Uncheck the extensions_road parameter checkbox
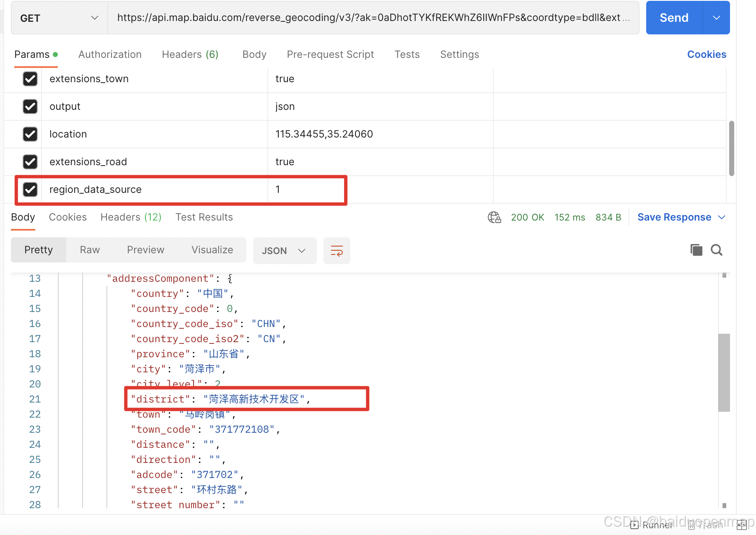This screenshot has height=535, width=756. [x=30, y=162]
